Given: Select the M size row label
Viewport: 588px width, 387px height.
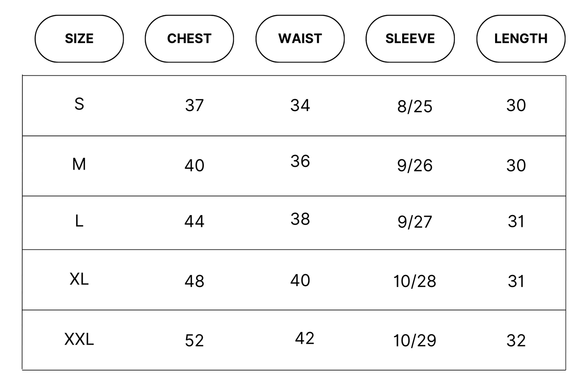Looking at the screenshot, I should pos(79,164).
